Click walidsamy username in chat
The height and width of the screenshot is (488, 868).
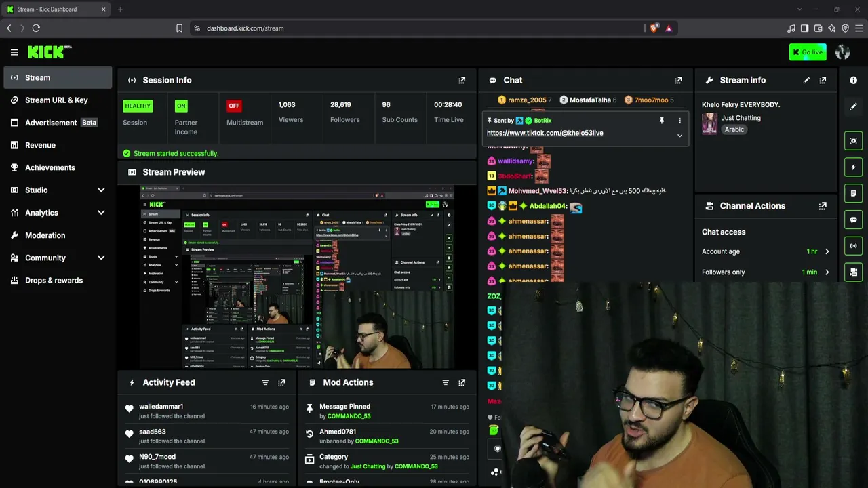(x=515, y=161)
